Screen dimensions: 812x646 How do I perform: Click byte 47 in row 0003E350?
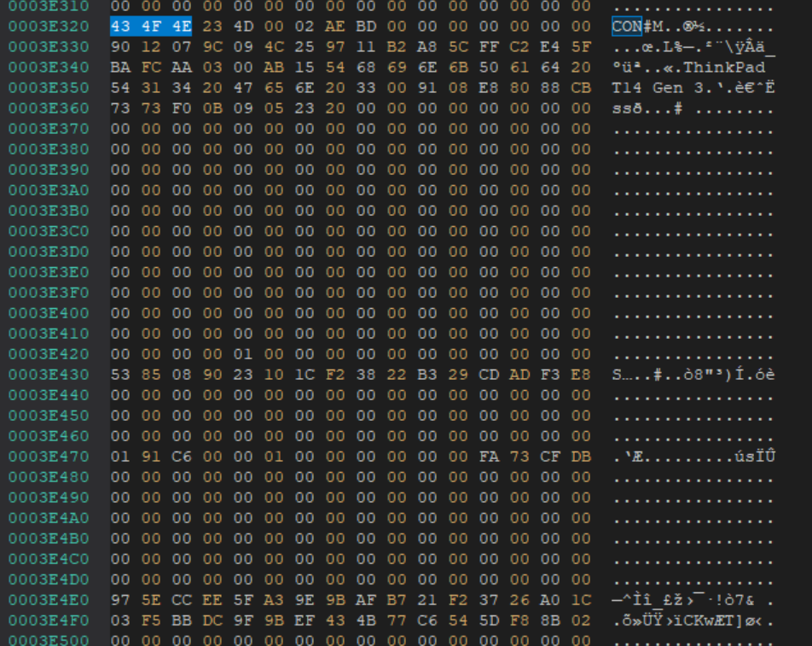tap(243, 88)
